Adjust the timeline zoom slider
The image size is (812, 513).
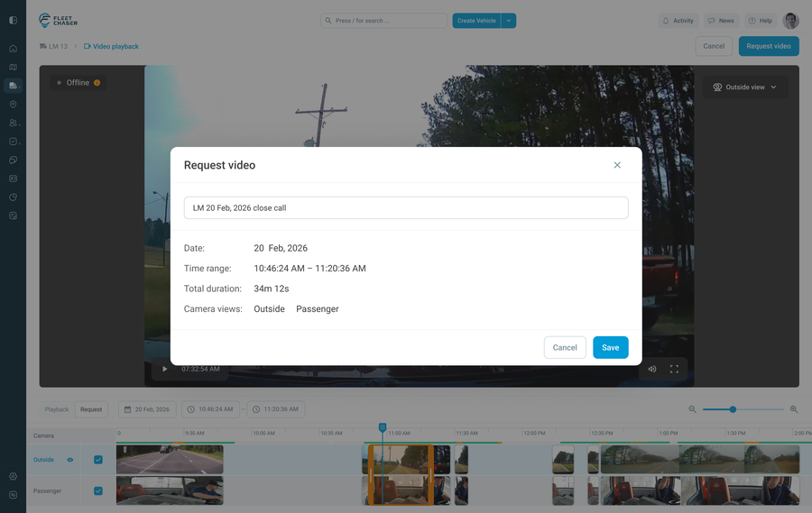click(x=733, y=409)
